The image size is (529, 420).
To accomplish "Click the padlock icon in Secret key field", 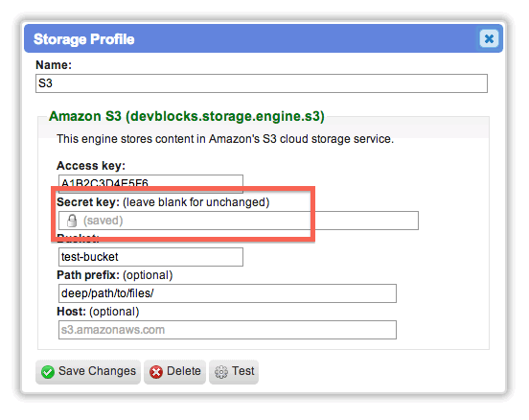I will (x=72, y=221).
